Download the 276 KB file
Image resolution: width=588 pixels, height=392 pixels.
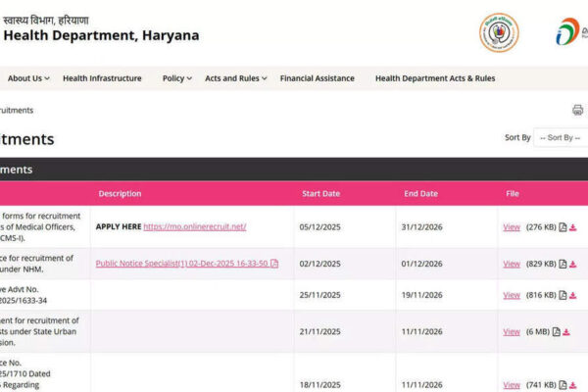coord(573,227)
